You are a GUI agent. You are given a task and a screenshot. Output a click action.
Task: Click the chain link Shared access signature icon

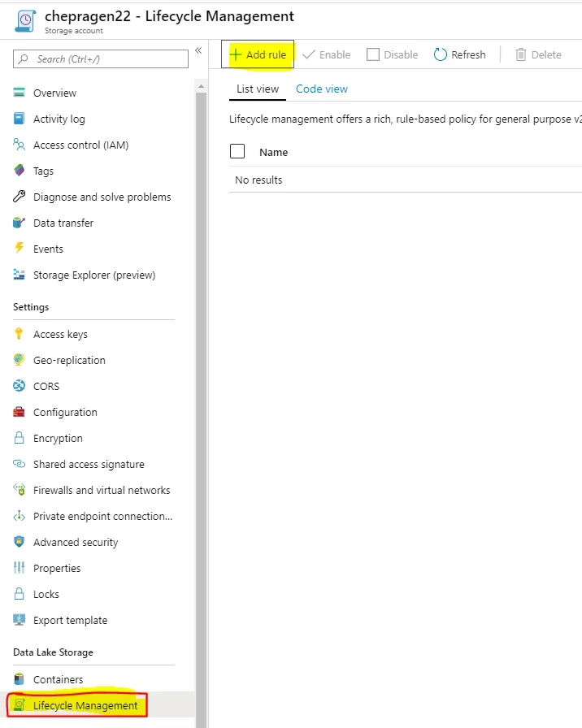19,463
